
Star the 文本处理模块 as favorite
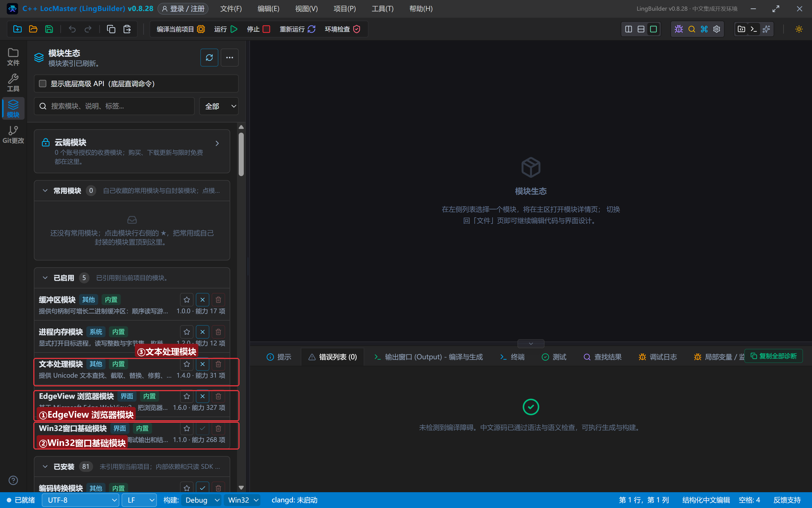coord(187,364)
